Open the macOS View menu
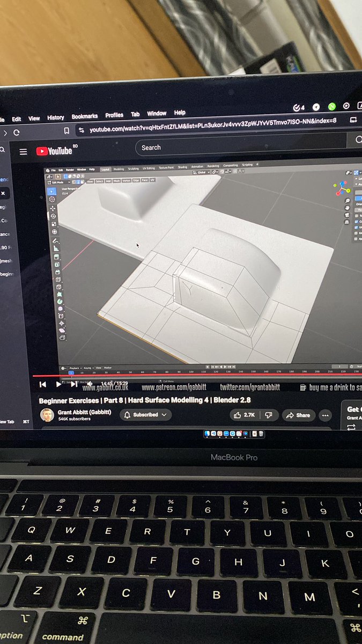362x644 pixels. click(34, 118)
